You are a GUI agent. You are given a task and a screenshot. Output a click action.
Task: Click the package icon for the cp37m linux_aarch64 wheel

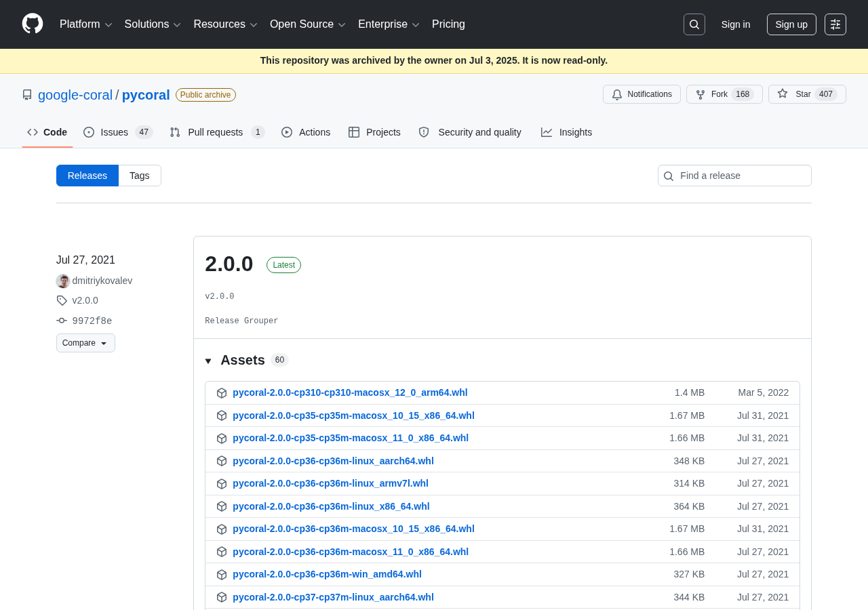[222, 597]
